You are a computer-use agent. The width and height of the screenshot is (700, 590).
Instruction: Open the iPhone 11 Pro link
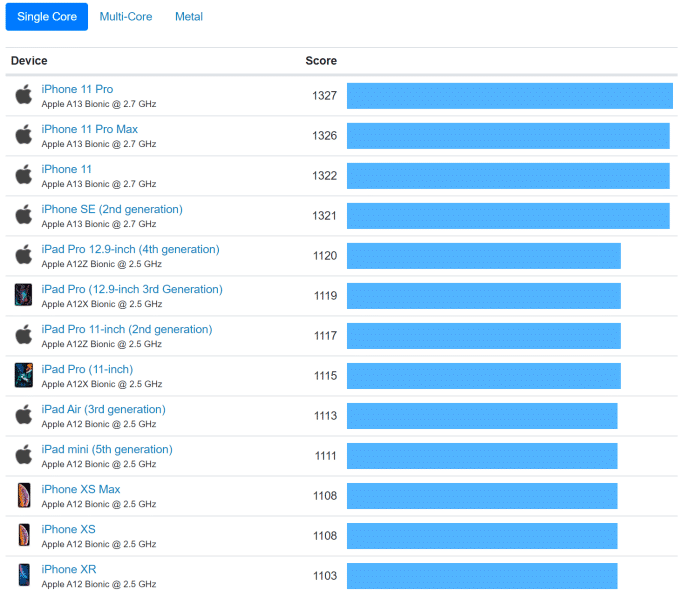[x=77, y=89]
